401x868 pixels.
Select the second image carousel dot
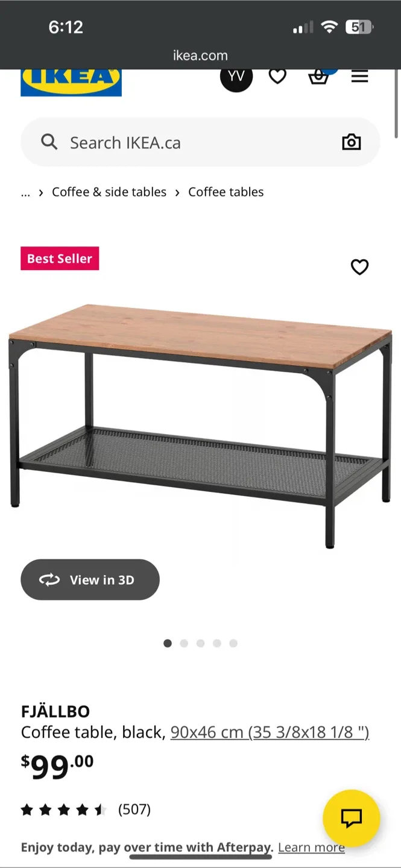[x=184, y=643]
